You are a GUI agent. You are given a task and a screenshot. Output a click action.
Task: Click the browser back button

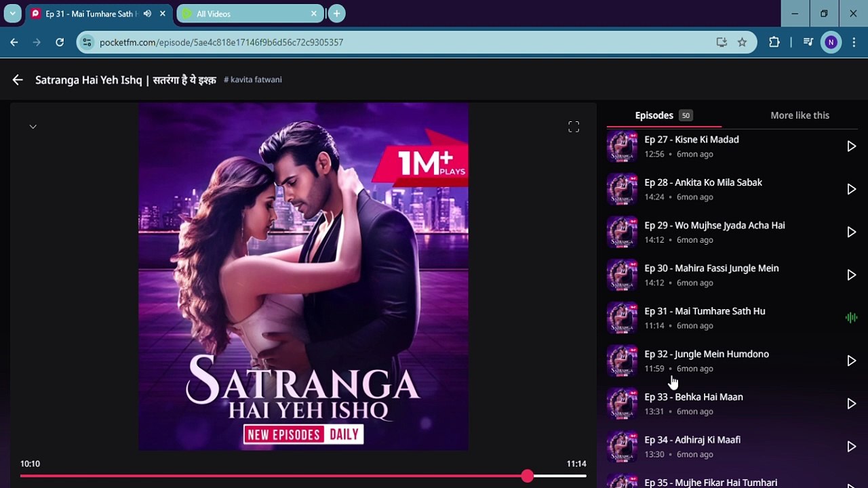pyautogui.click(x=14, y=42)
